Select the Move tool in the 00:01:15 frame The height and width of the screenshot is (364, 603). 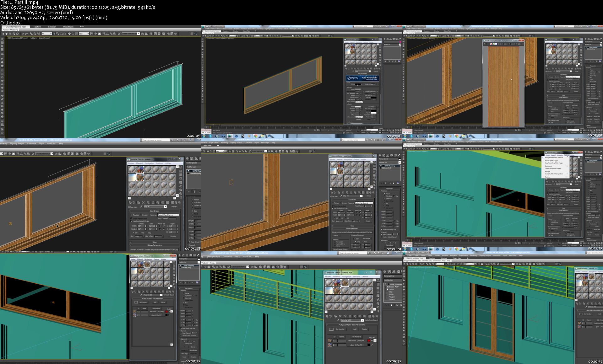pyautogui.click(x=69, y=34)
